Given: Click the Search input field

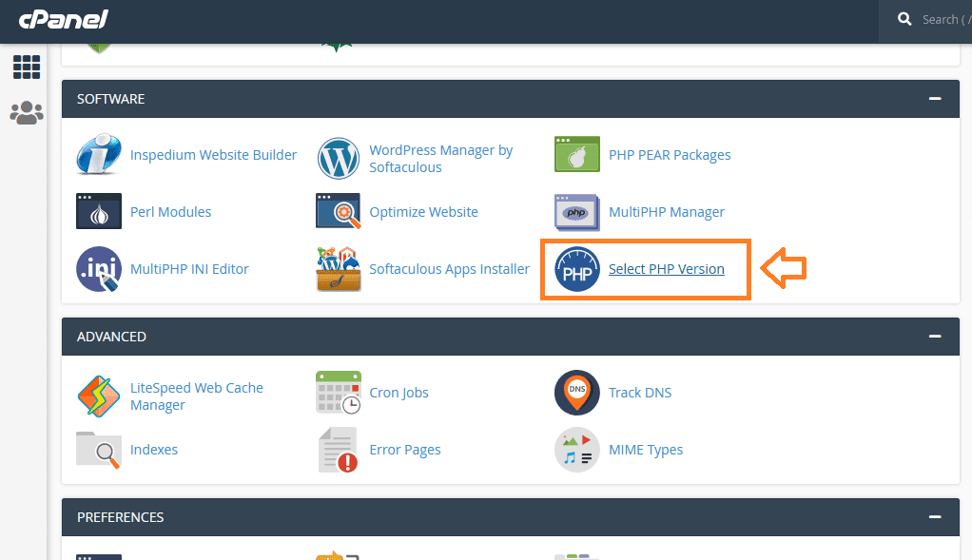Looking at the screenshot, I should click(x=946, y=20).
